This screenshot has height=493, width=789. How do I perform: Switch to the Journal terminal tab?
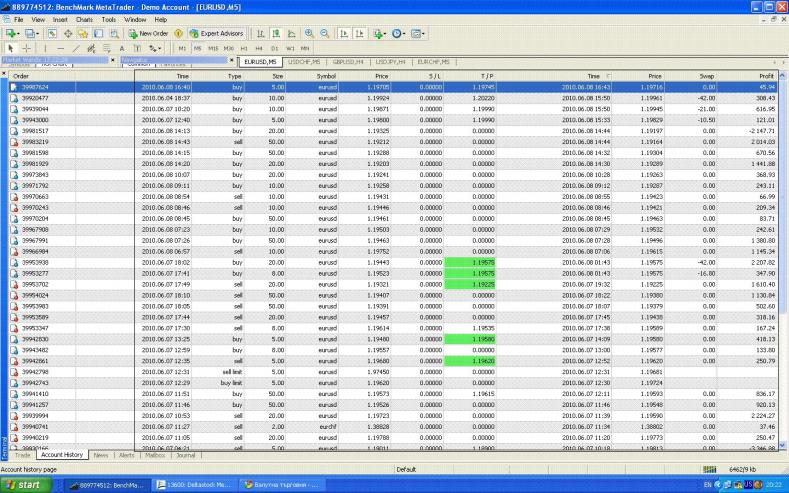pos(186,455)
